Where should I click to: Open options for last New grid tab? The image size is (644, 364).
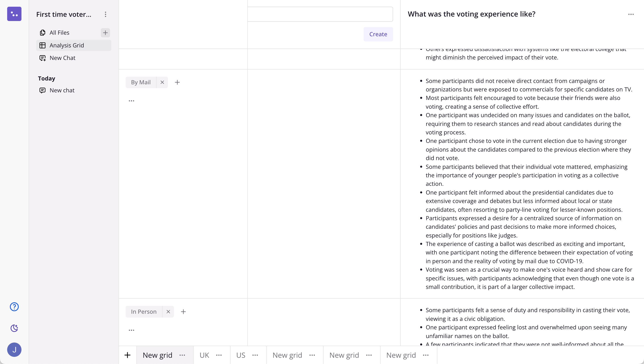coord(426,355)
